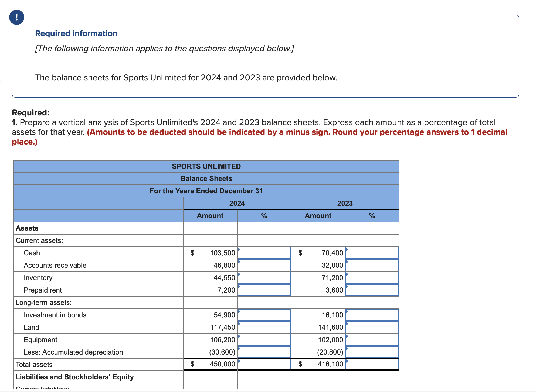
Task: Click 2023 Investment in bonds percentage cell
Action: click(372, 315)
